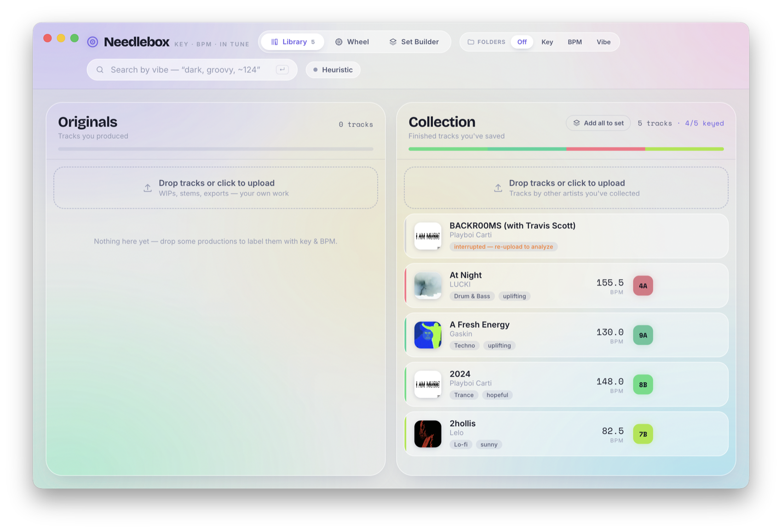Open 2hollis album artwork
The width and height of the screenshot is (782, 532).
(x=428, y=434)
